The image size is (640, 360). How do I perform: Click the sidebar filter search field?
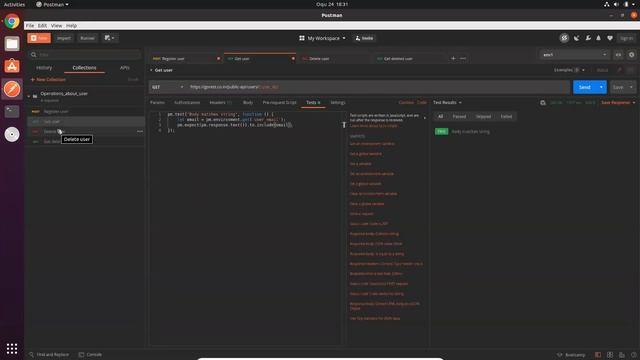[x=85, y=54]
